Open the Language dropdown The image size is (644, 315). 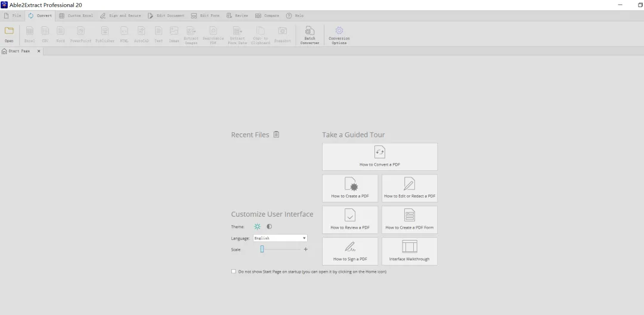pyautogui.click(x=280, y=238)
